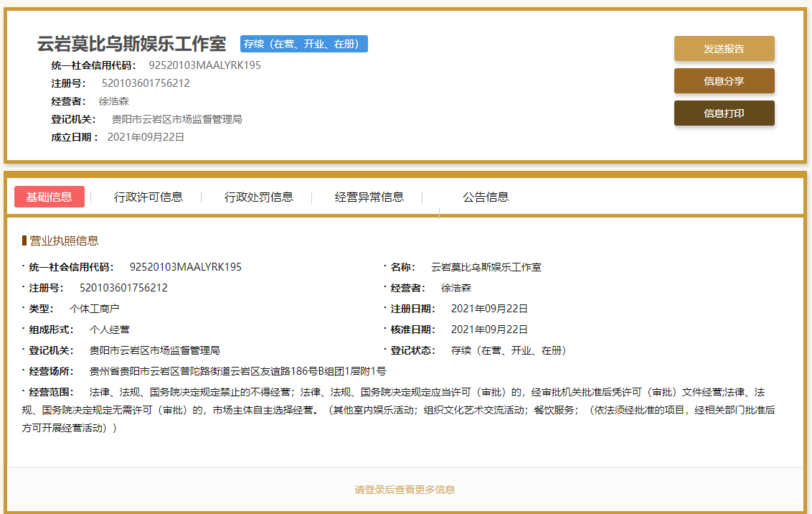Switch to the 行政许可信息 tab
812x514 pixels.
coord(148,197)
